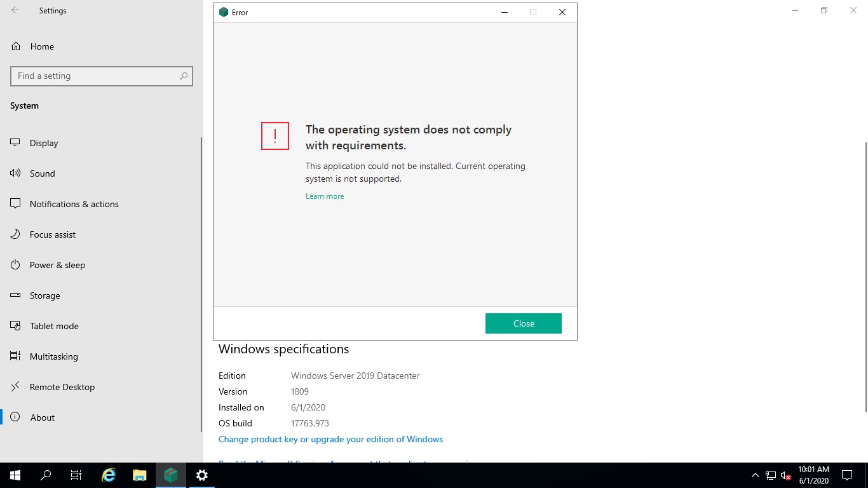The image size is (868, 488).
Task: Click the Windows Server 2019 Datacenter edition text
Action: pyautogui.click(x=355, y=376)
